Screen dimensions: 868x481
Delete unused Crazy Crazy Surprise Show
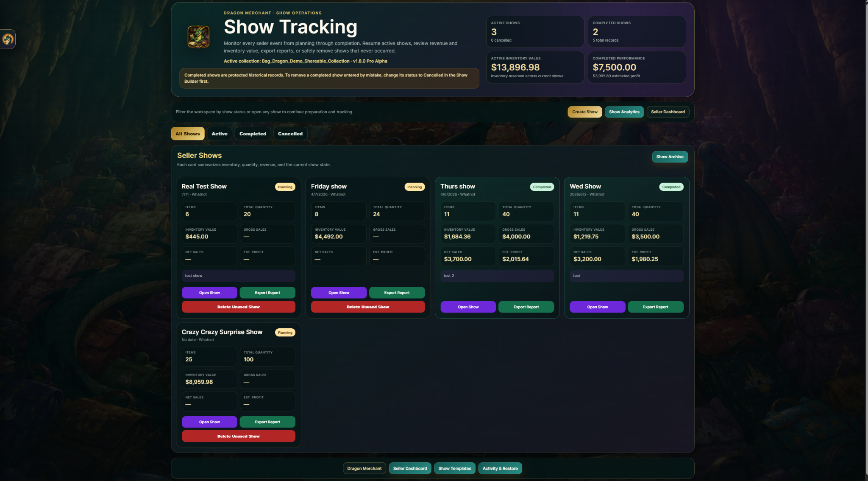(239, 436)
